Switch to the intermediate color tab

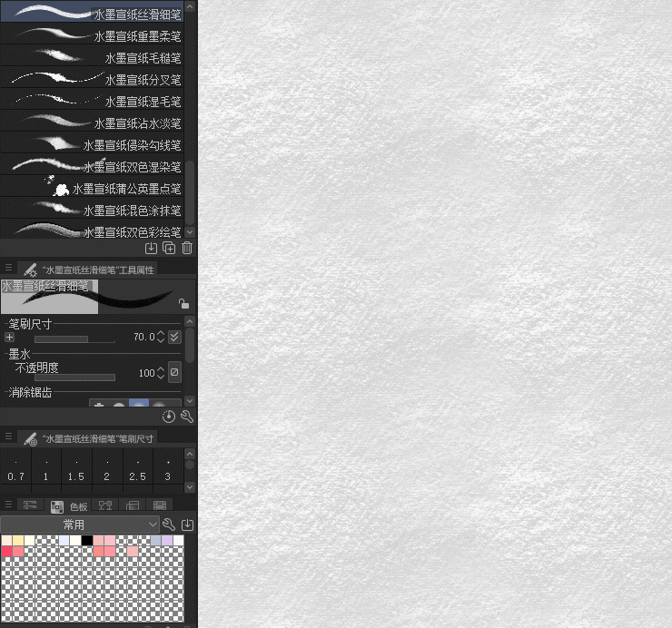click(x=105, y=505)
